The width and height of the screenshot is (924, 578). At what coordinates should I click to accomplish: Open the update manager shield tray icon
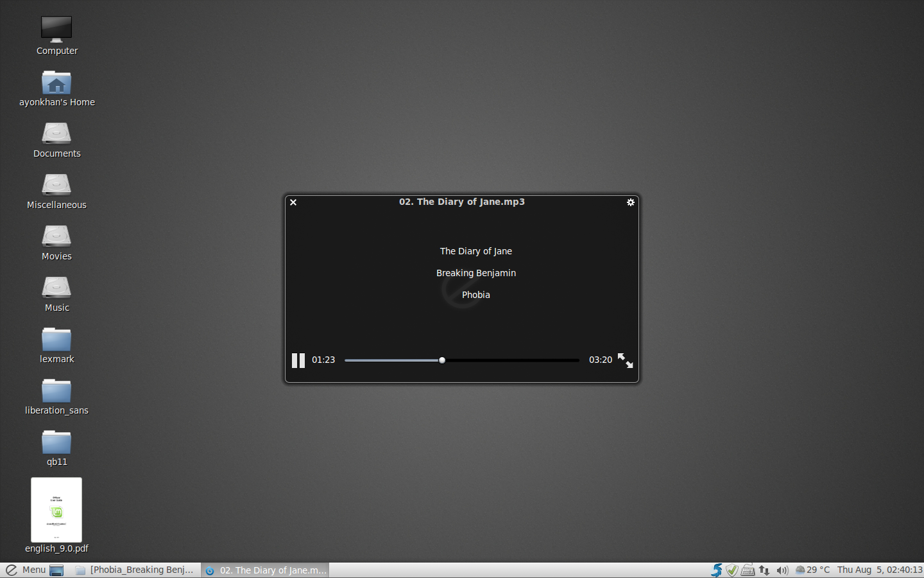click(x=732, y=570)
